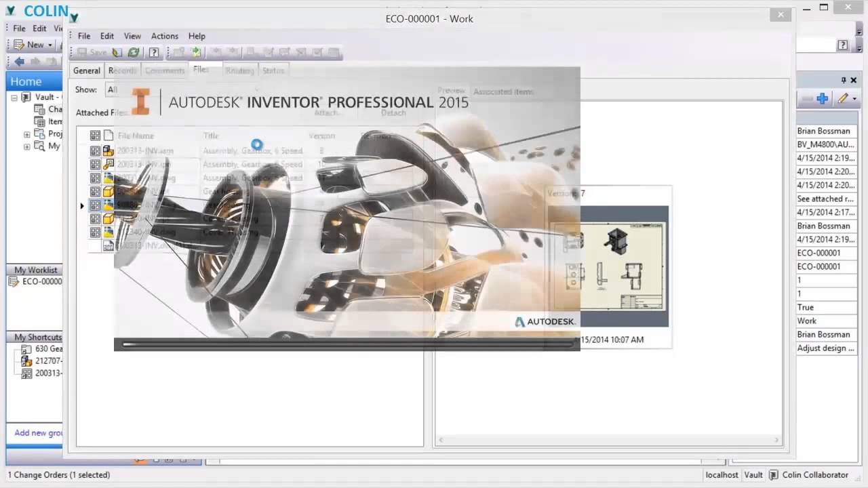Open the New dropdown arrow in Vault toolbar
The height and width of the screenshot is (488, 868).
pos(50,45)
